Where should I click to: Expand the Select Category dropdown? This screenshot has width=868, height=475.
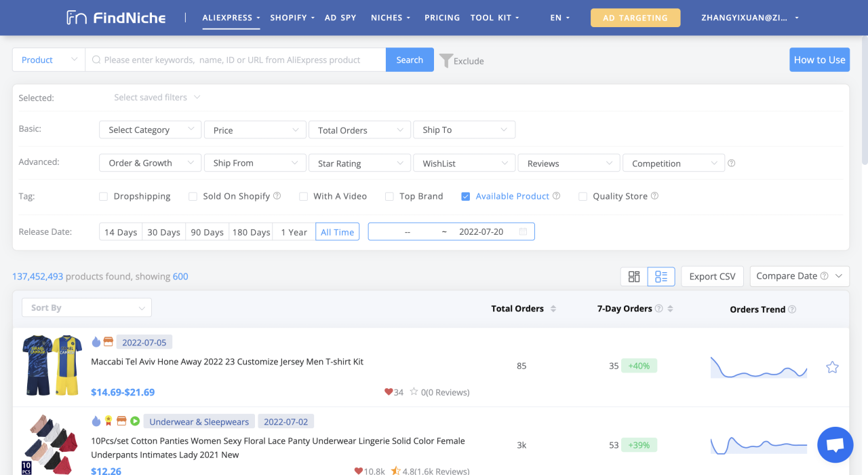[150, 130]
